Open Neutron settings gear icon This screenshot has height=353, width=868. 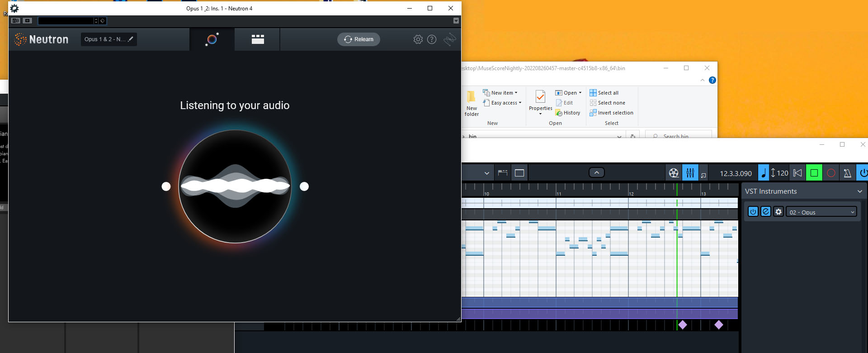418,39
